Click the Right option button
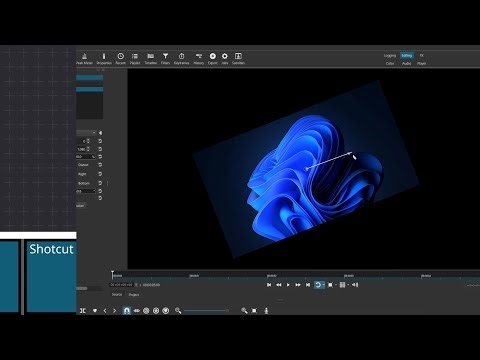Image resolution: width=480 pixels, height=360 pixels. pyautogui.click(x=82, y=174)
